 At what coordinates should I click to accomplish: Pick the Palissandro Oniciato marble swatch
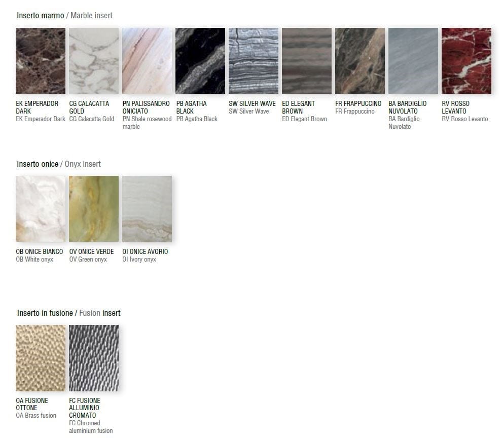pos(147,61)
